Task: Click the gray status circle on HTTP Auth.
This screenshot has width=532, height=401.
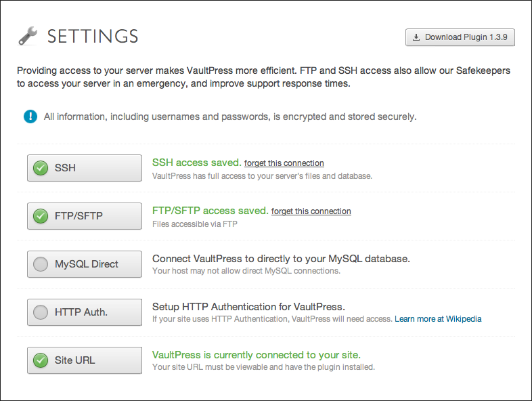Action: coord(41,312)
